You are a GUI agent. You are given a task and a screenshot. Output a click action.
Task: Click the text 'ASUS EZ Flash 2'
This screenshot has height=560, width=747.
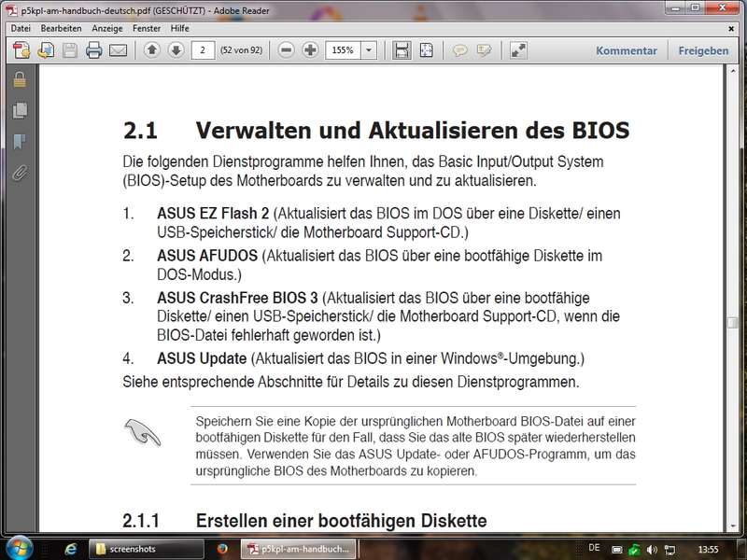213,214
